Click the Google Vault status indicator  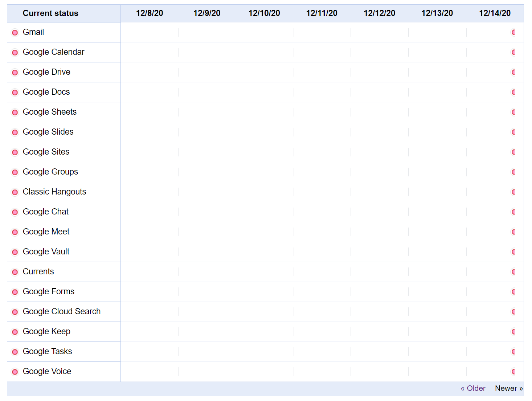pyautogui.click(x=15, y=252)
